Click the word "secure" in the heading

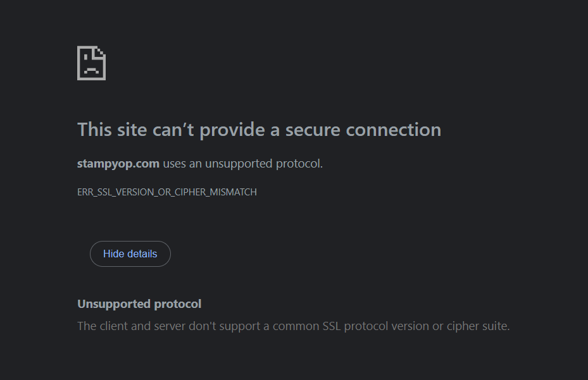(x=313, y=130)
